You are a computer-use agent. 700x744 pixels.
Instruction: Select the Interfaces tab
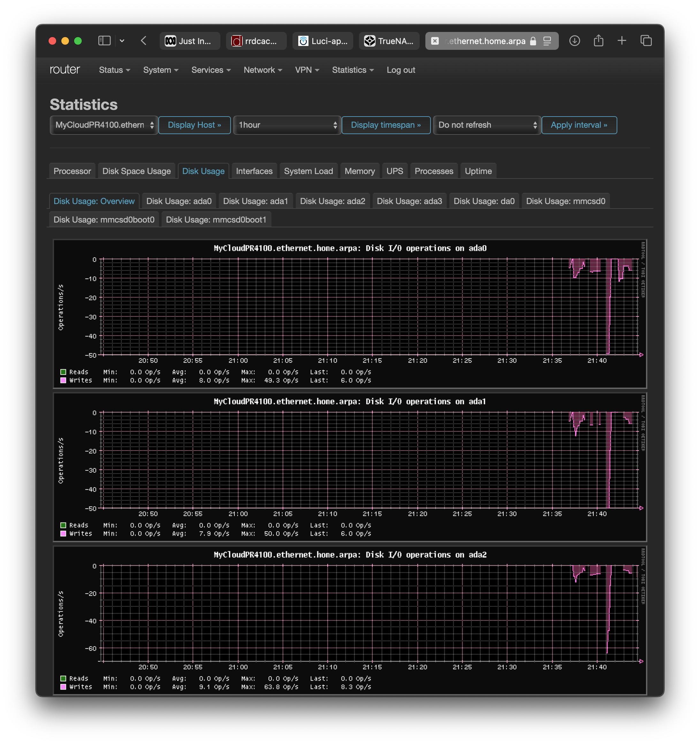click(x=254, y=171)
